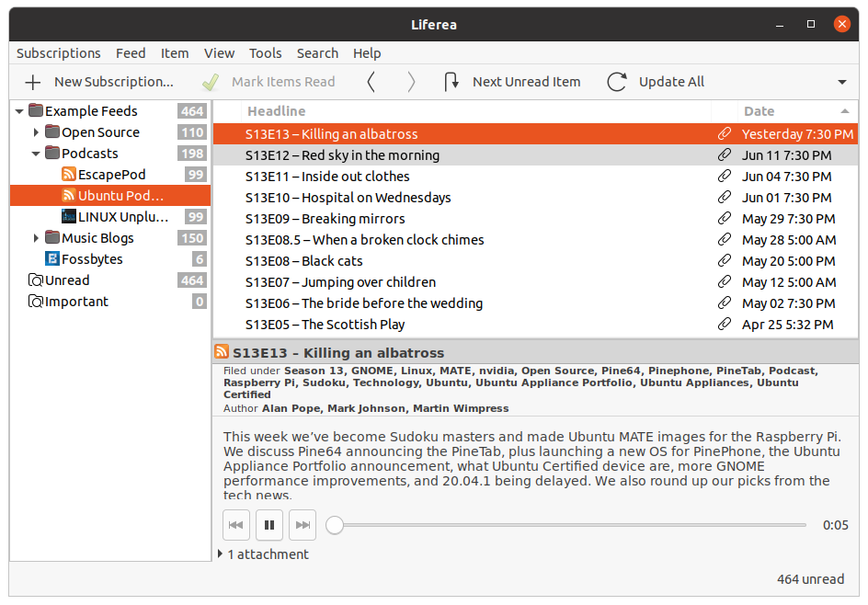Open the Feed menu
The width and height of the screenshot is (868, 605).
tap(131, 53)
